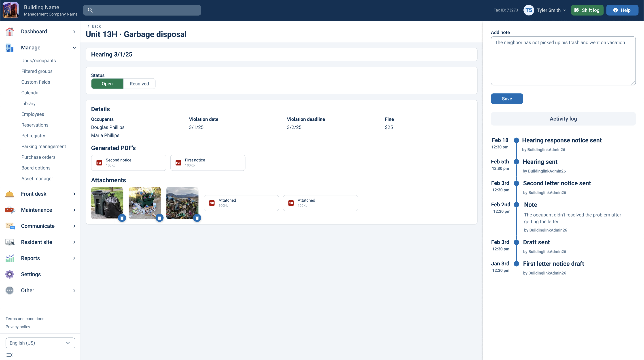Open the Second notice PDF
Viewport: 644px width, 360px height.
(129, 163)
